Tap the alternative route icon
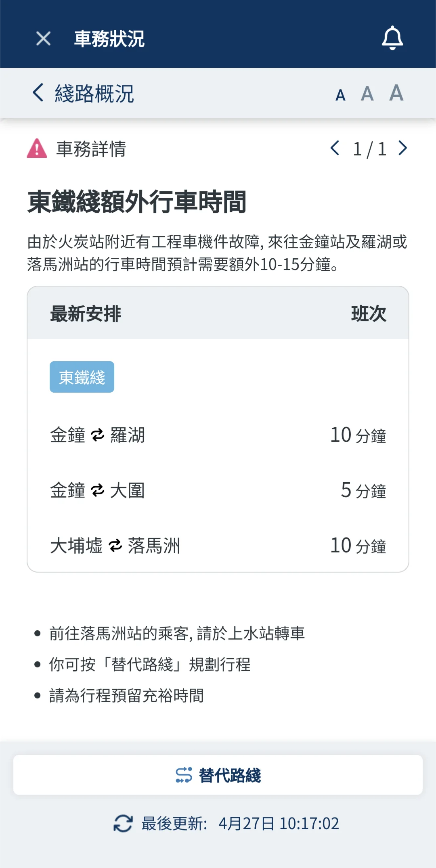The width and height of the screenshot is (436, 868). click(184, 775)
